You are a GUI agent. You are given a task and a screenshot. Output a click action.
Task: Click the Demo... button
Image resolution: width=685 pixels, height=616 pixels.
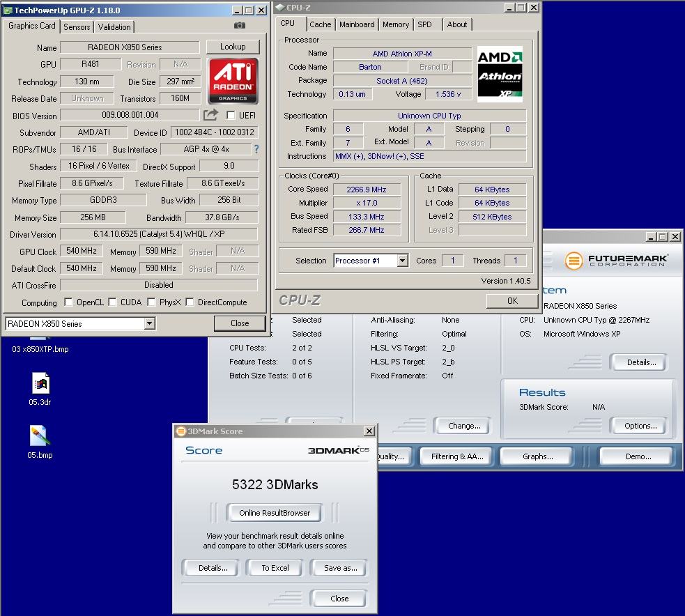[x=638, y=456]
